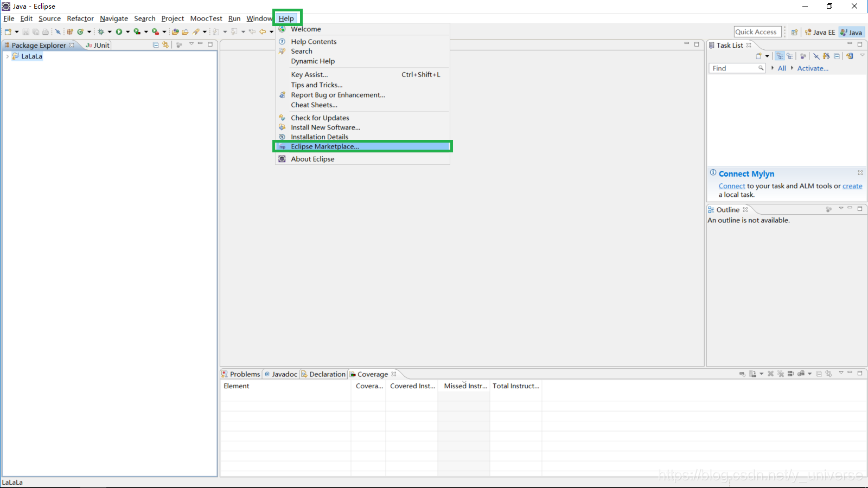The height and width of the screenshot is (488, 868).
Task: Click the New Java Class toolbar icon
Action: [80, 32]
